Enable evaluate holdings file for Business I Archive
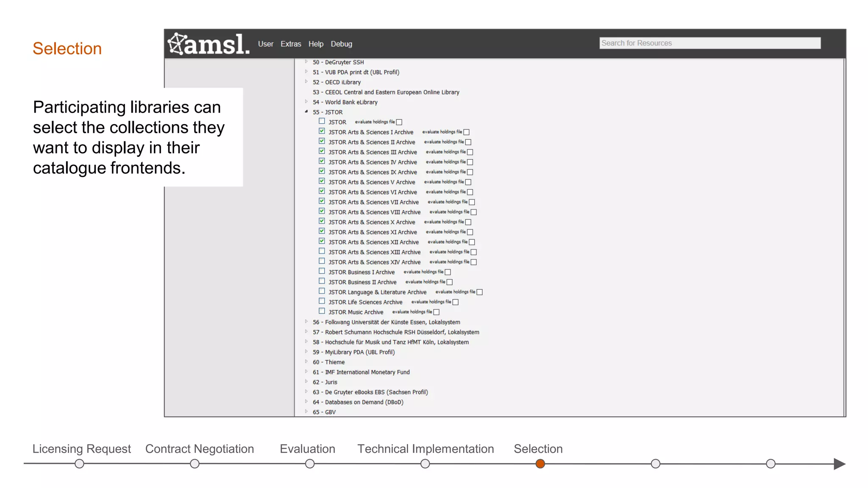Viewport: 868px width, 488px height. click(x=448, y=272)
